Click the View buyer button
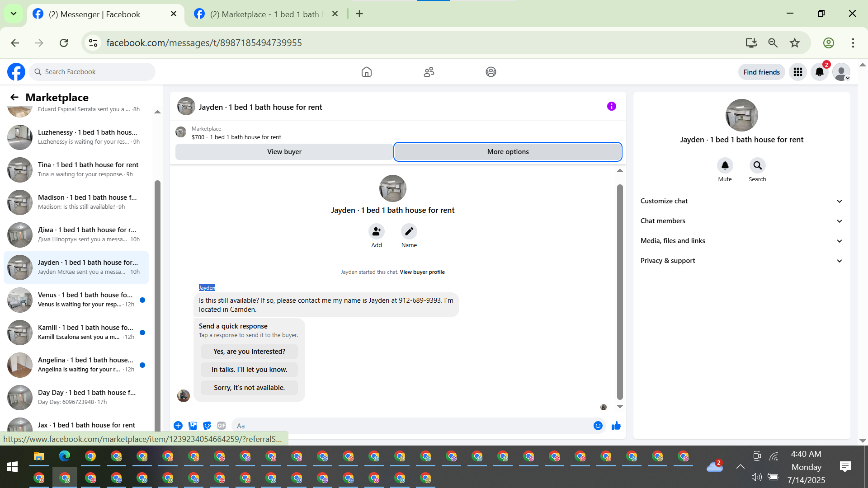 click(284, 152)
